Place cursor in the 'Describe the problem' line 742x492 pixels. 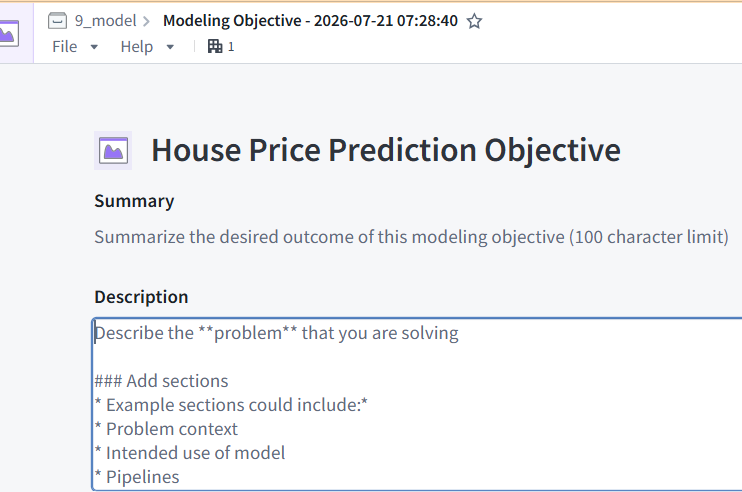pyautogui.click(x=276, y=333)
